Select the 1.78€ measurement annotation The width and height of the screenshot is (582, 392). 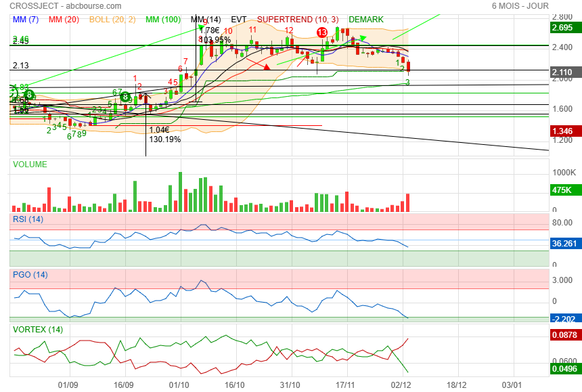pyautogui.click(x=209, y=30)
